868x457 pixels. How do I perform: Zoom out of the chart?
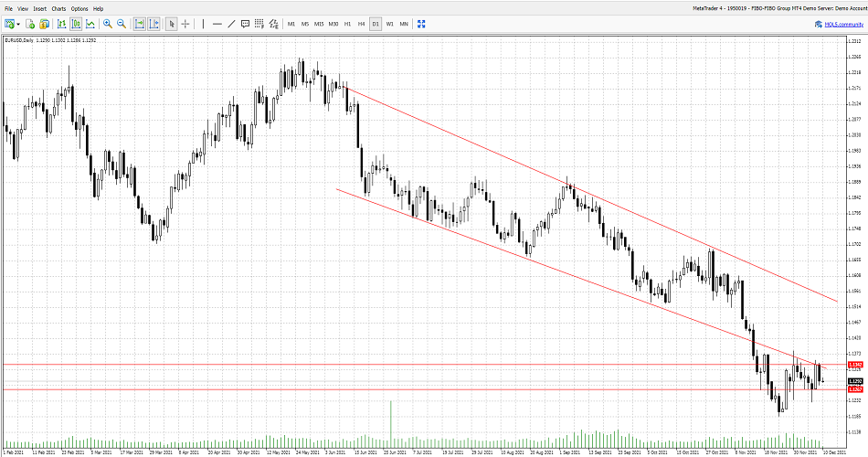[x=121, y=24]
